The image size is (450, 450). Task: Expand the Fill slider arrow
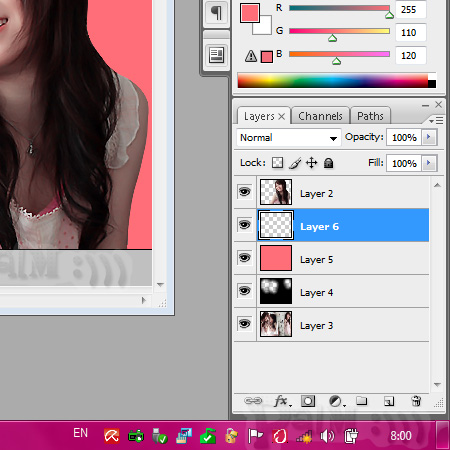[x=429, y=163]
